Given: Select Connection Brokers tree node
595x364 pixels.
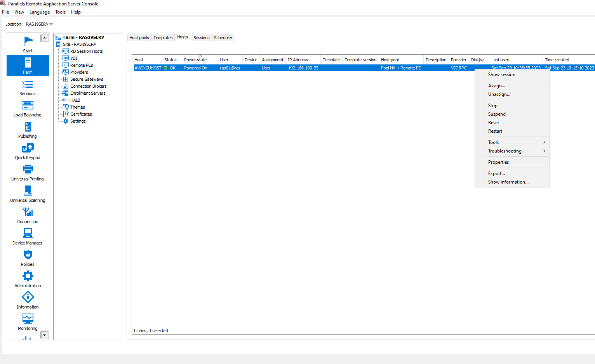Looking at the screenshot, I should (x=88, y=86).
